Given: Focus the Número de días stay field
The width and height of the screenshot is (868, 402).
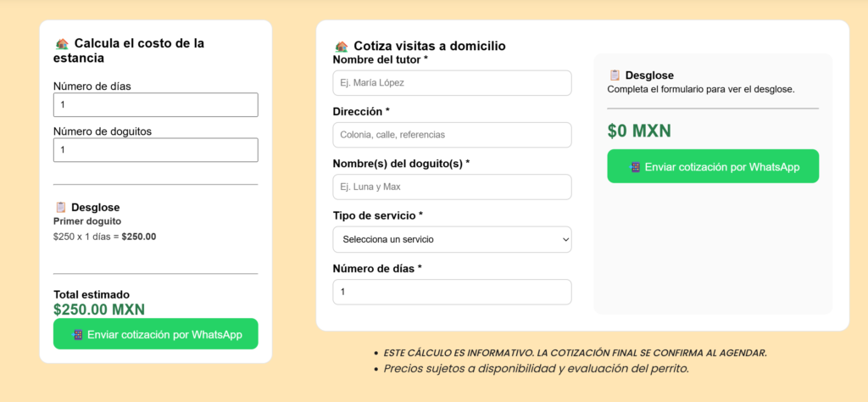Looking at the screenshot, I should pyautogui.click(x=155, y=105).
